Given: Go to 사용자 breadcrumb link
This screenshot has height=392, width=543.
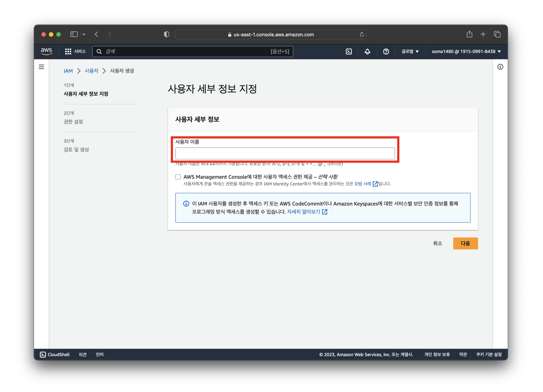Looking at the screenshot, I should tap(92, 71).
